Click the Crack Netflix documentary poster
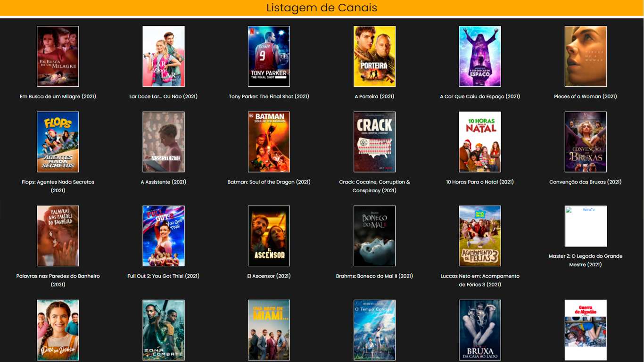Screen dimensions: 644x362 374,142
